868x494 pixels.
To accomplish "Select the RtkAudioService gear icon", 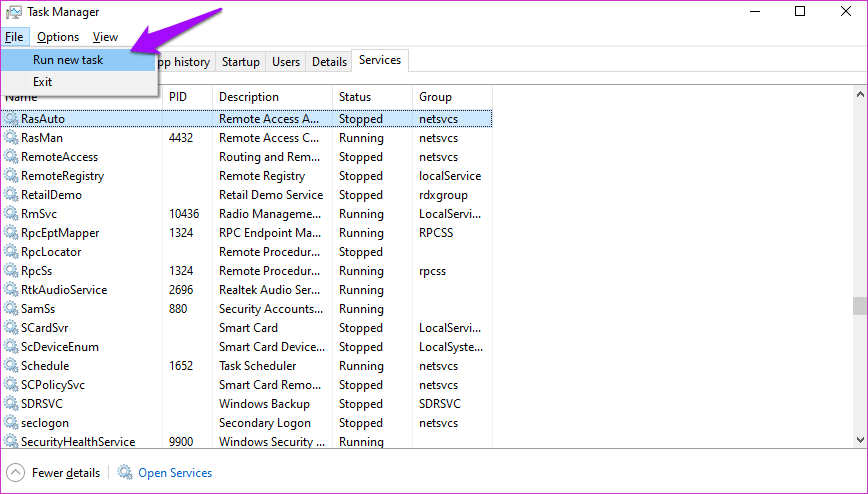I will tap(12, 290).
